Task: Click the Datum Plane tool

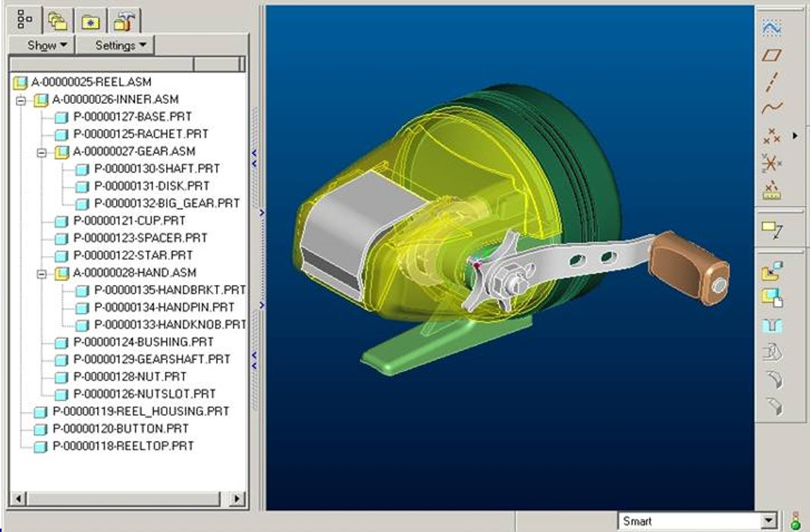Action: [771, 55]
